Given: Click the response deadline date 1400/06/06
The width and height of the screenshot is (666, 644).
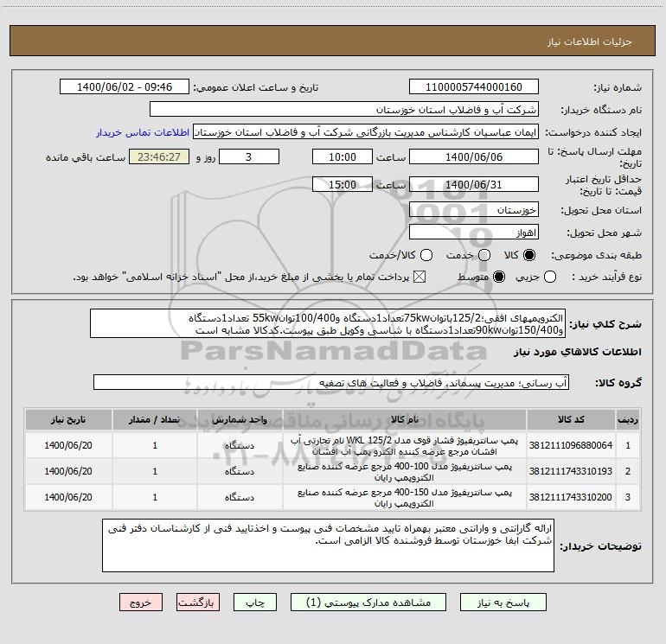Looking at the screenshot, I should tap(474, 156).
